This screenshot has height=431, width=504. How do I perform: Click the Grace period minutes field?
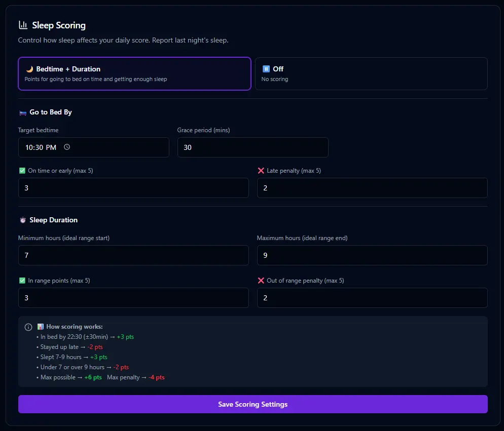point(253,147)
